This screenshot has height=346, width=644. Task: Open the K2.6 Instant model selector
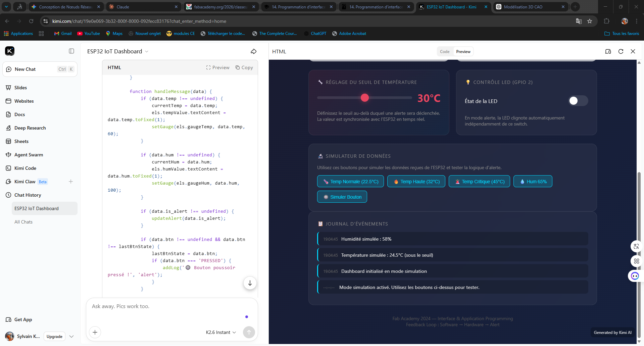[x=221, y=332]
